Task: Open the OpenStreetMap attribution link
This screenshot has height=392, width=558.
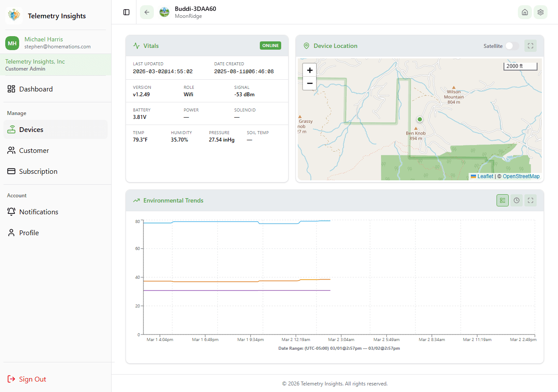Action: [x=521, y=176]
